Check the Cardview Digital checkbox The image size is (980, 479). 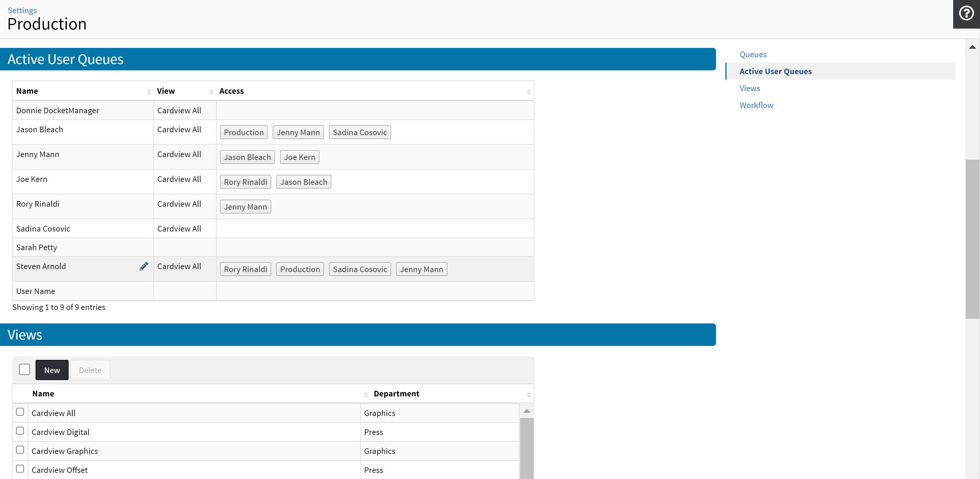[20, 431]
